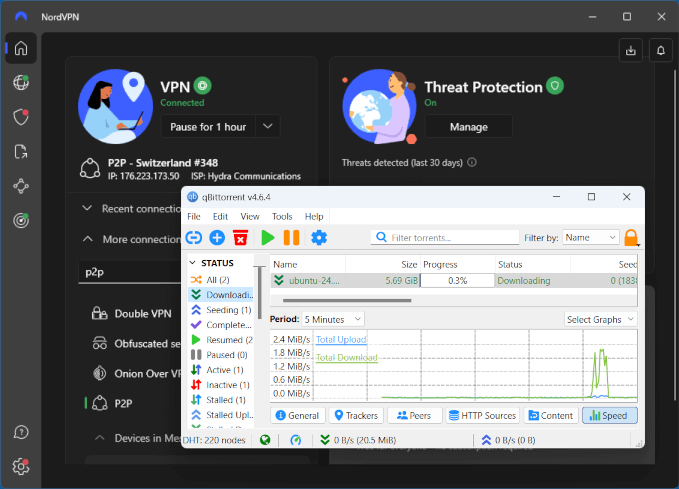Click the connection status globe in status bar

point(265,440)
